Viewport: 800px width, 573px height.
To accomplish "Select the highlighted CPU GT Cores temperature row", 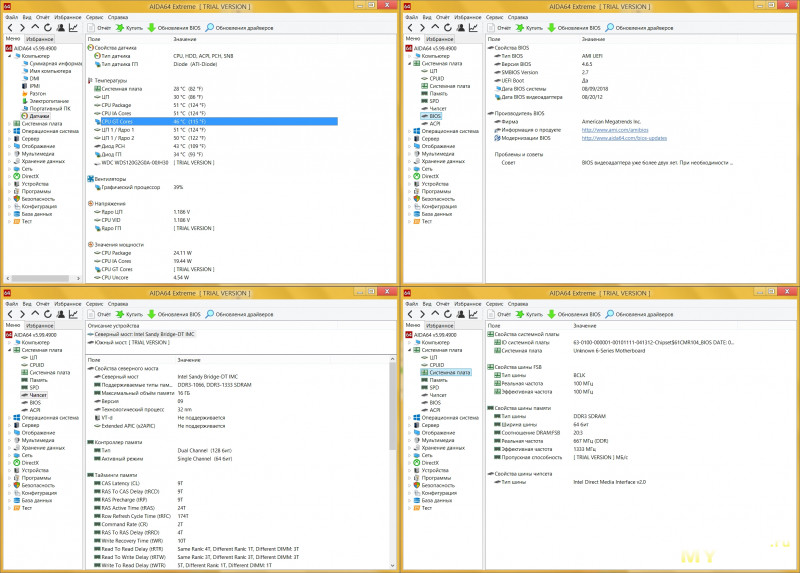I will coord(216,121).
